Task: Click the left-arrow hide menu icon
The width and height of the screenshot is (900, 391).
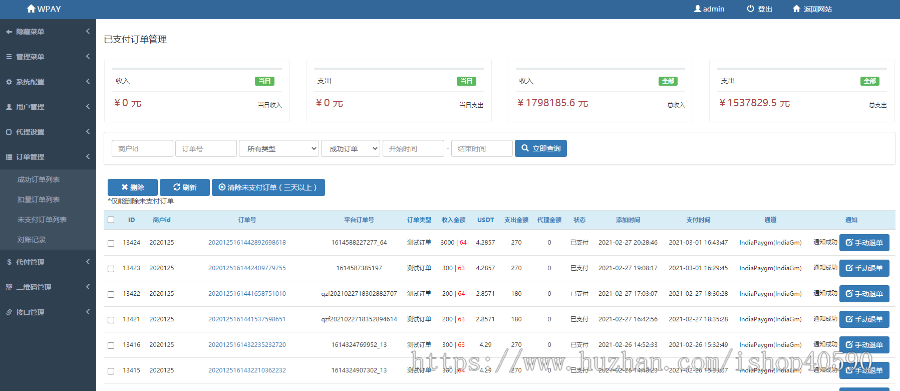Action: point(9,32)
